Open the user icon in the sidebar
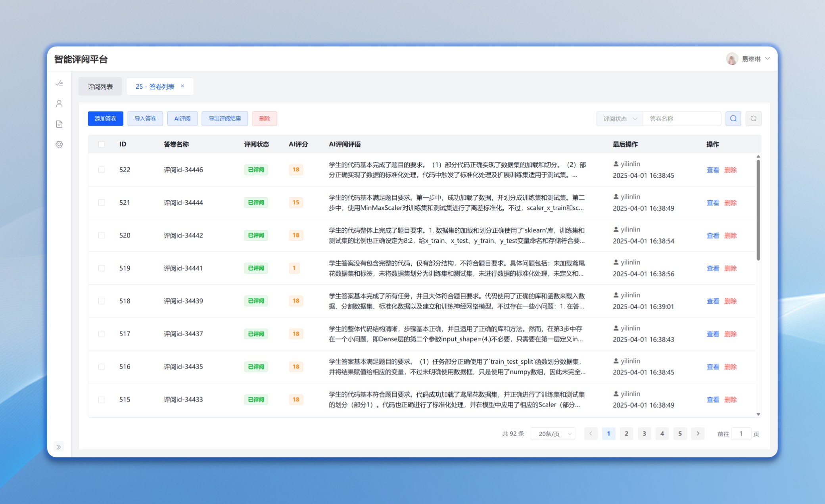825x504 pixels. pos(59,103)
